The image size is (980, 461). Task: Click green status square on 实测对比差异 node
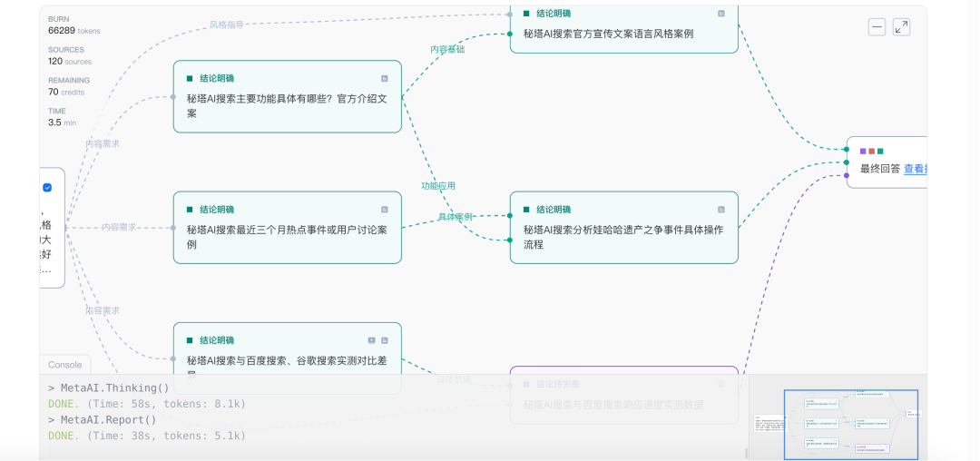[190, 340]
